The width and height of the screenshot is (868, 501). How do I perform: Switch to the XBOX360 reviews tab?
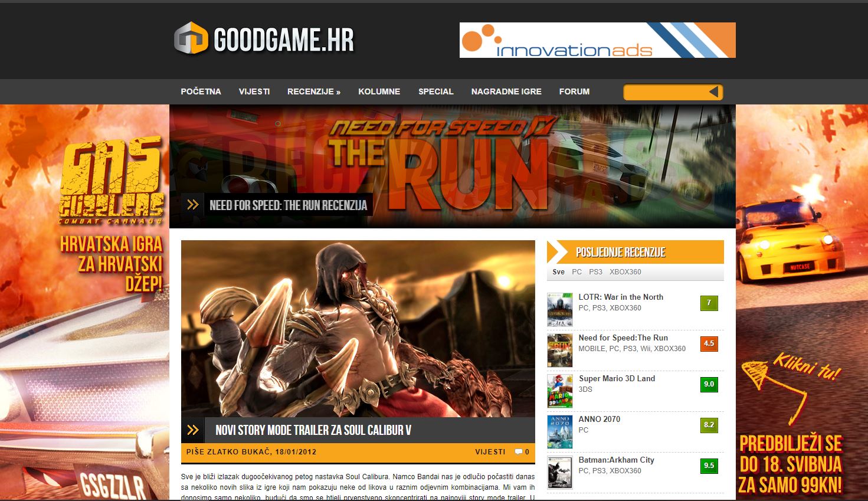625,272
